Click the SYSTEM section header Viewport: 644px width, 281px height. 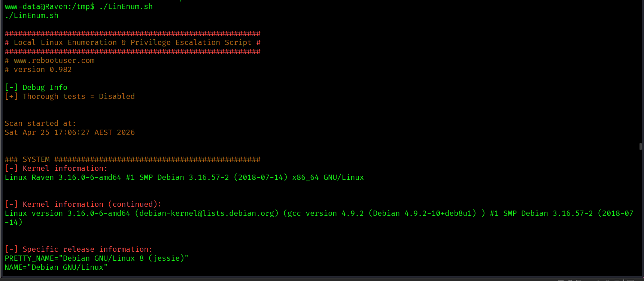pos(36,160)
